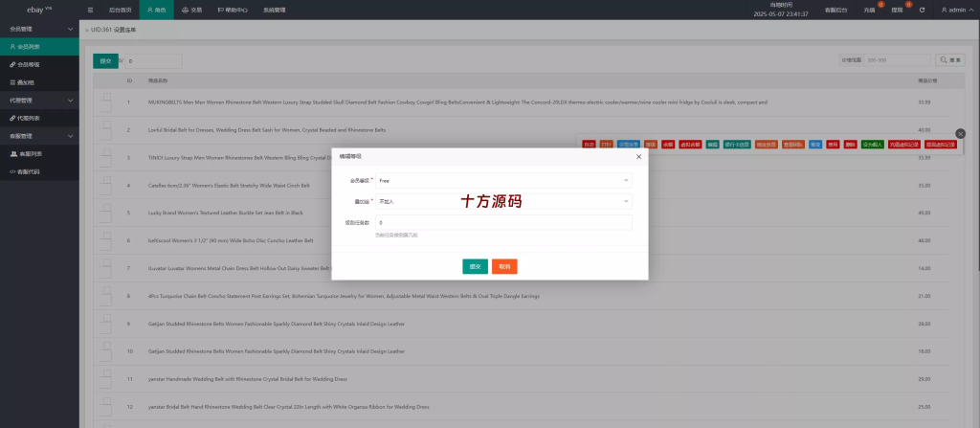The height and width of the screenshot is (428, 980).
Task: Click the 设为假人 action button
Action: (872, 144)
